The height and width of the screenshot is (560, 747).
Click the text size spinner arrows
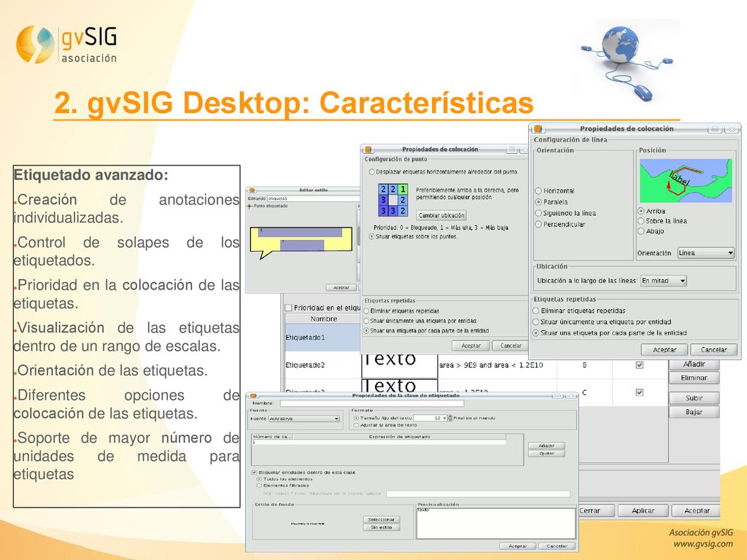[449, 418]
